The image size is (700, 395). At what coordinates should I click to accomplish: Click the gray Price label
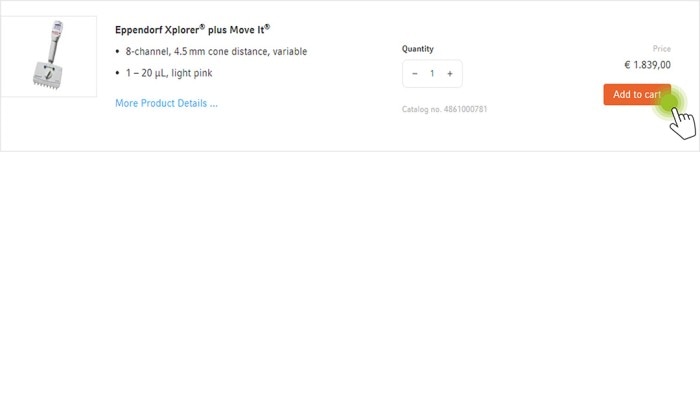click(x=662, y=49)
